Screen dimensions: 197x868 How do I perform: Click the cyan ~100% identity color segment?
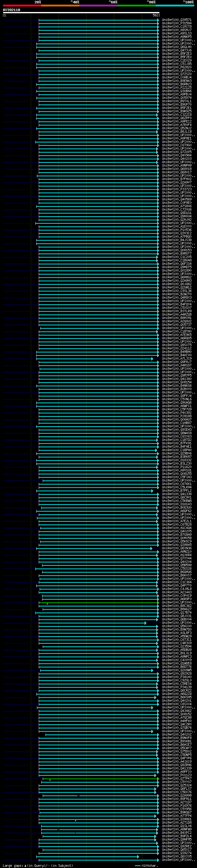tap(175, 6)
